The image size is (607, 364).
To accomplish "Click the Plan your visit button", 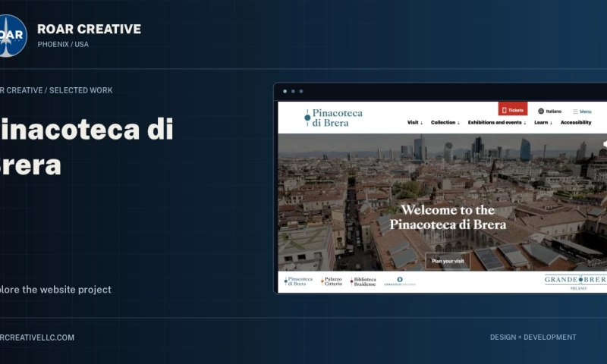I will [448, 261].
